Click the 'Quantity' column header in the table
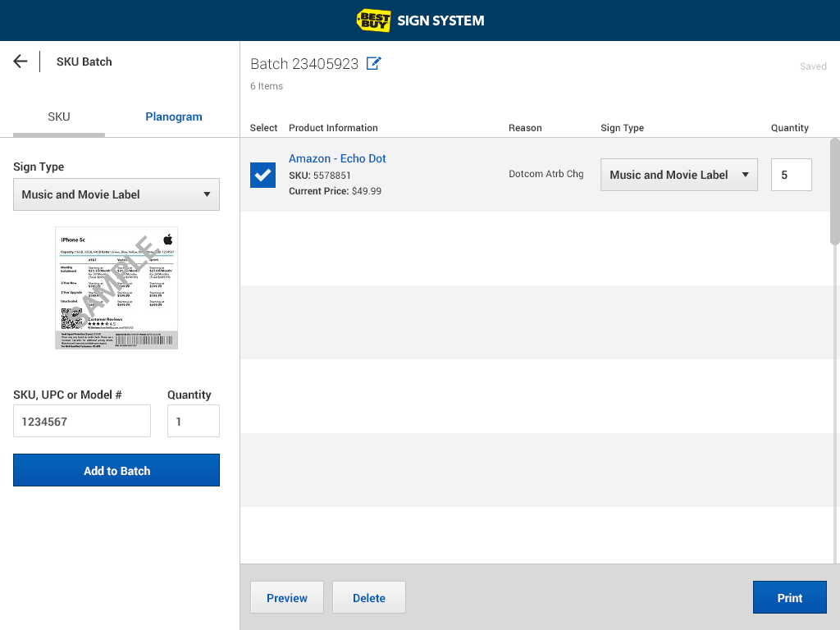This screenshot has height=630, width=840. 790,127
